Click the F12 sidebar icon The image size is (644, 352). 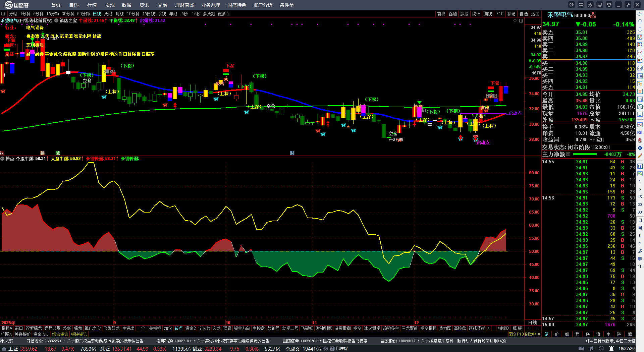coord(640,99)
